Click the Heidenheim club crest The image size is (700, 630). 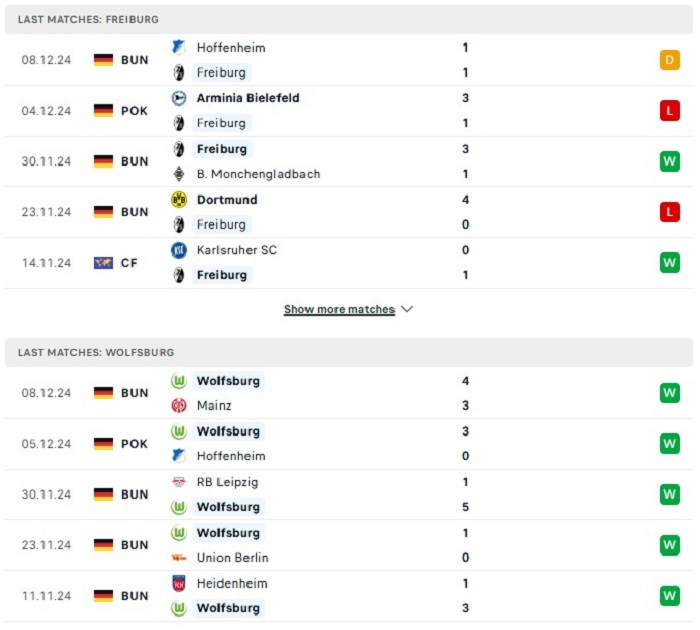(x=179, y=584)
